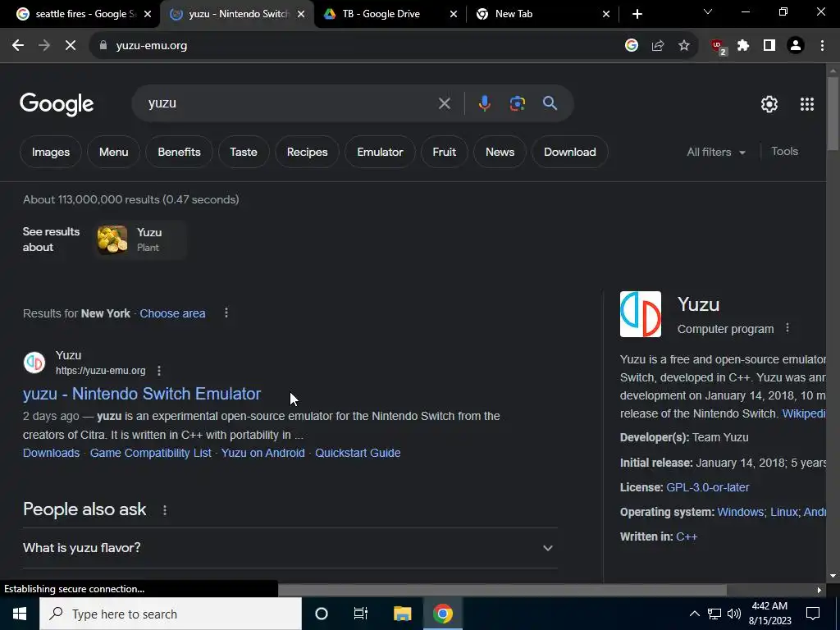This screenshot has height=630, width=840.
Task: Toggle the browser side panel icon
Action: 769,46
